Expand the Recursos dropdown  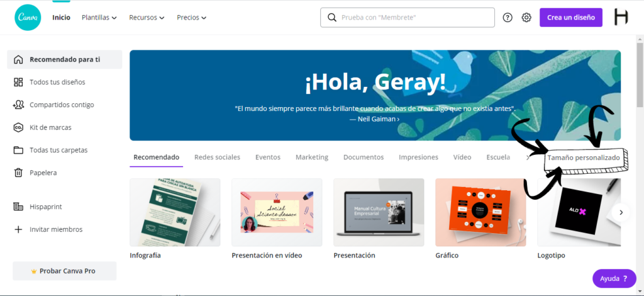point(147,18)
